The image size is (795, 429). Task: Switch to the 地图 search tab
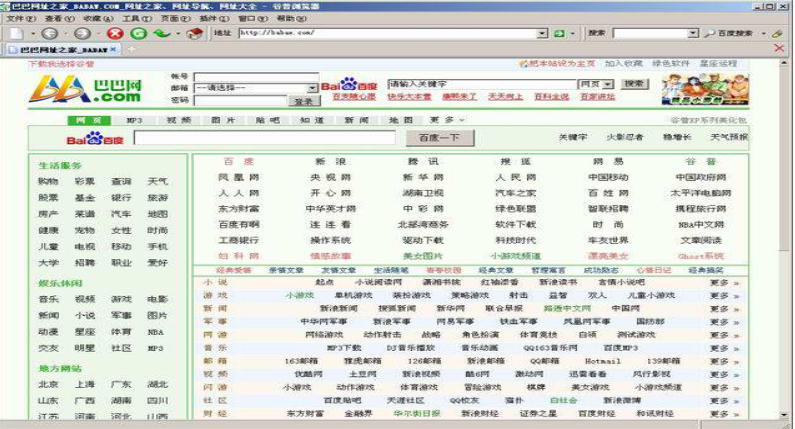401,120
